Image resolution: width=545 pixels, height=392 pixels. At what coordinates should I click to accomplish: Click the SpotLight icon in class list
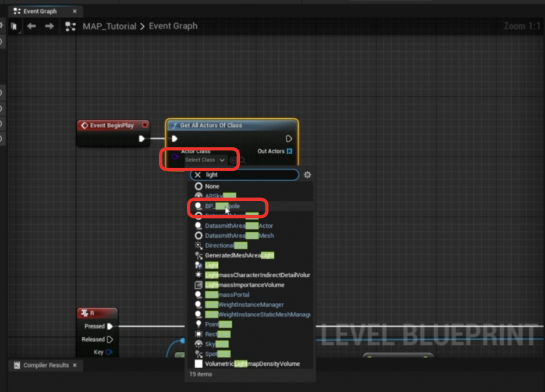199,354
